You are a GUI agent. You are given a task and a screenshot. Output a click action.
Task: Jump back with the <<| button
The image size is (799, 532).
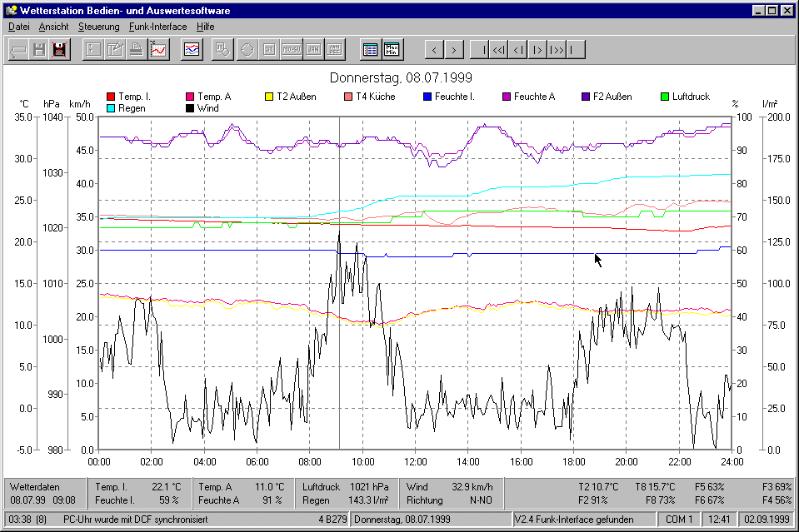[498, 50]
